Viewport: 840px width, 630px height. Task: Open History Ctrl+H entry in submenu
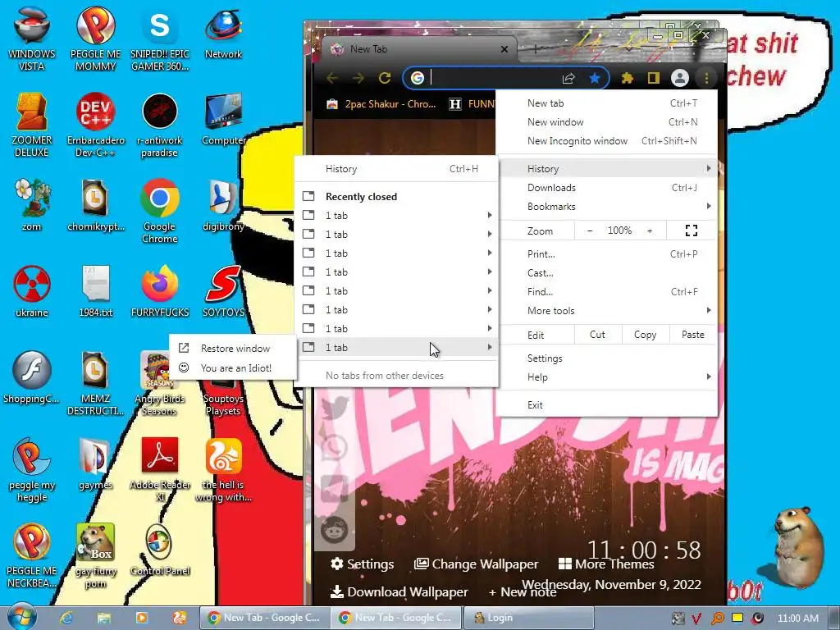(x=397, y=169)
